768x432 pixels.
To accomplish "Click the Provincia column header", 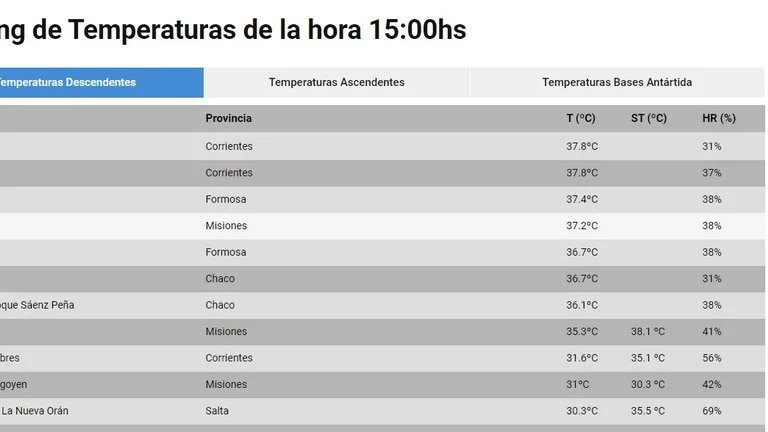I will coord(228,119).
